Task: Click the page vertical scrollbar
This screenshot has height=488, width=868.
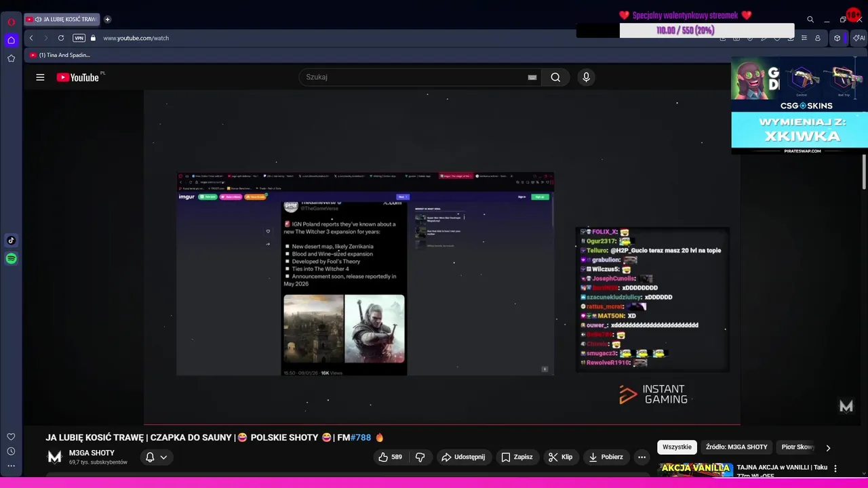Action: pos(864,173)
